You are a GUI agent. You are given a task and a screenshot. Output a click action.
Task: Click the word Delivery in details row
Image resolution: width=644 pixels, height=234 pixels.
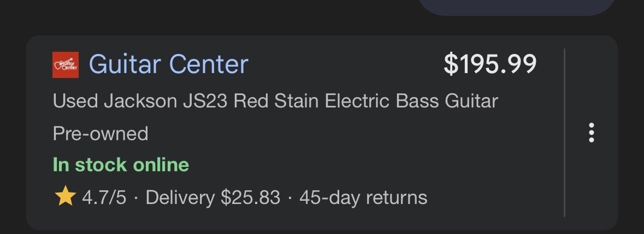[180, 197]
